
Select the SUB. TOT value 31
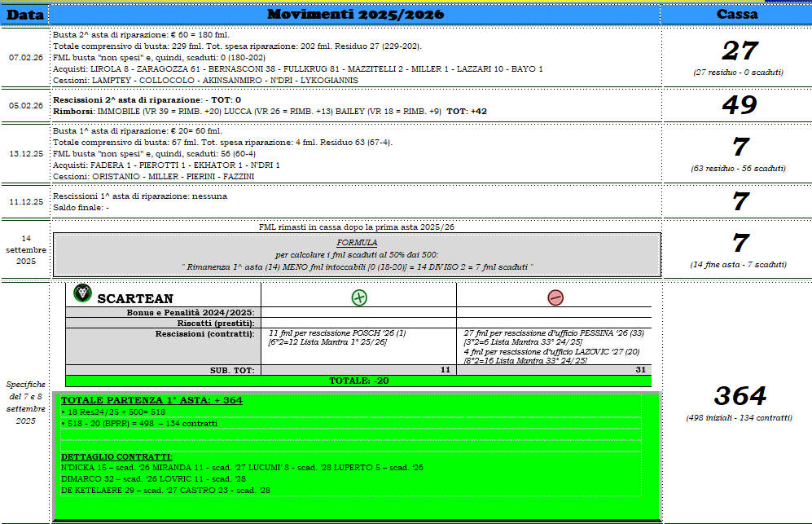642,370
